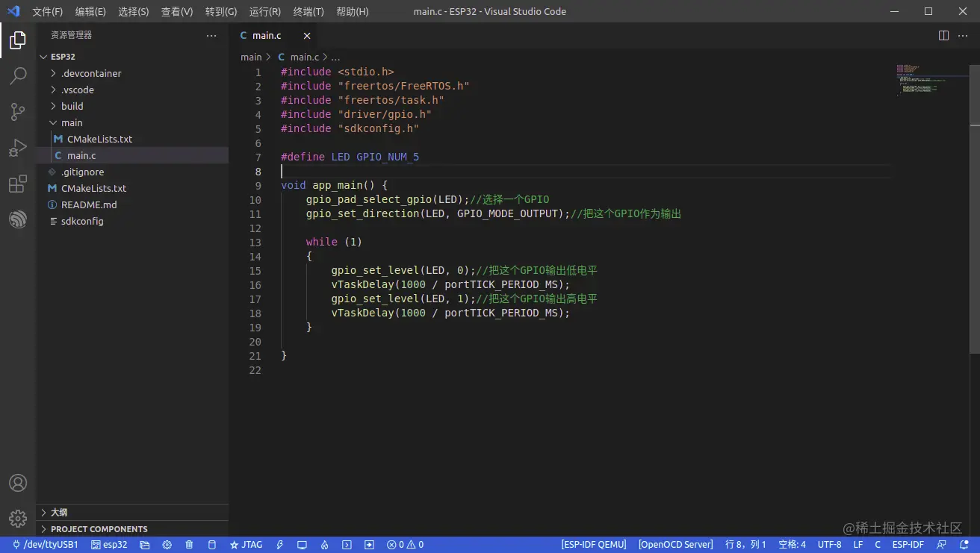Click ESP-IDF QEMU in status bar
This screenshot has height=553, width=980.
coord(594,545)
